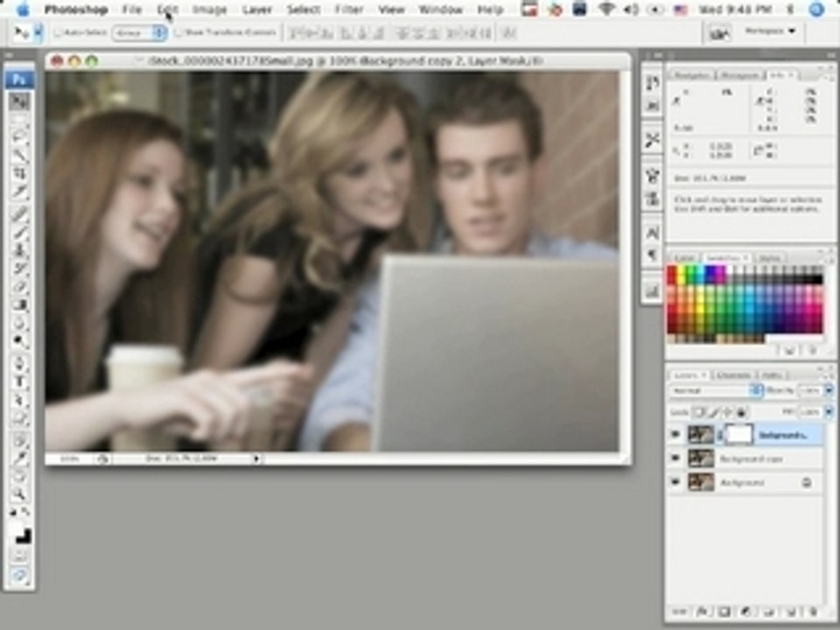The height and width of the screenshot is (630, 840).
Task: Select the Clone Stamp tool
Action: pos(19,251)
